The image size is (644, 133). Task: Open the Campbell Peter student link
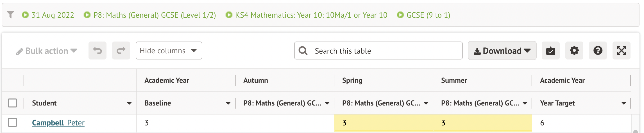tap(58, 123)
